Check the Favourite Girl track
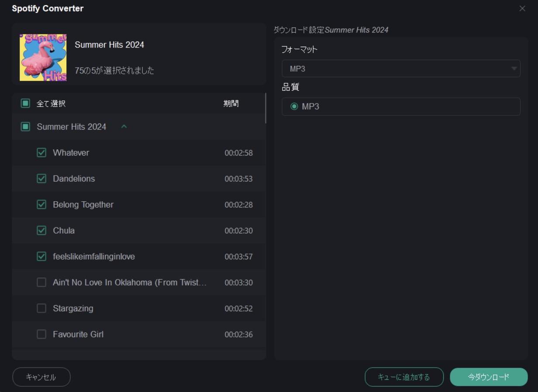 (41, 334)
